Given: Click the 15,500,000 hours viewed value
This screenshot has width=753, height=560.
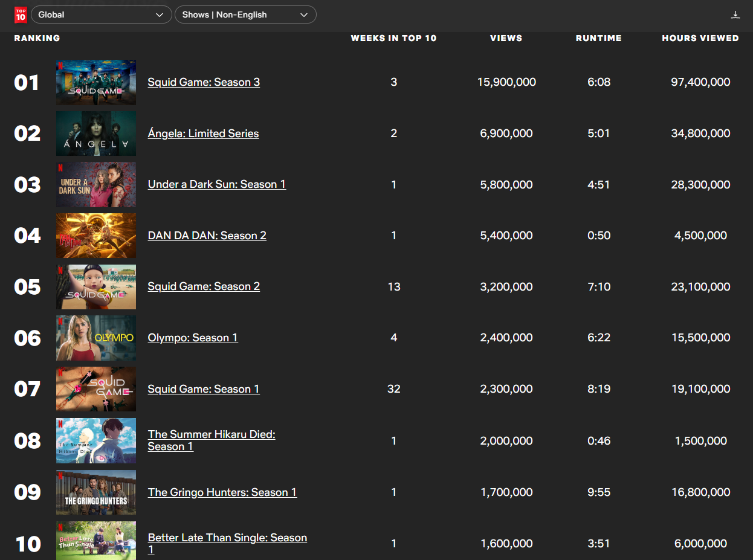Looking at the screenshot, I should tap(700, 338).
